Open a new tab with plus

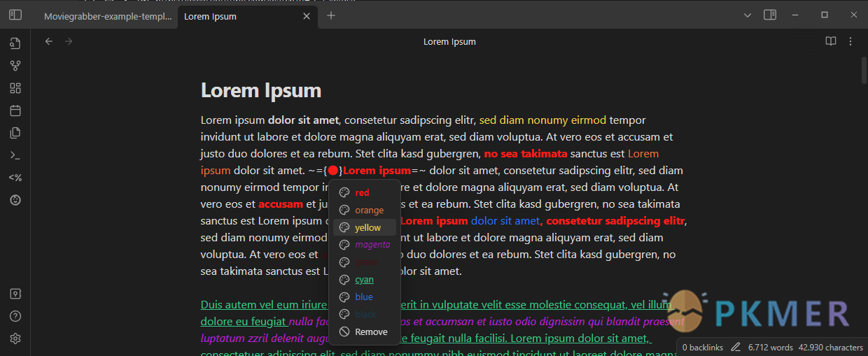click(331, 15)
